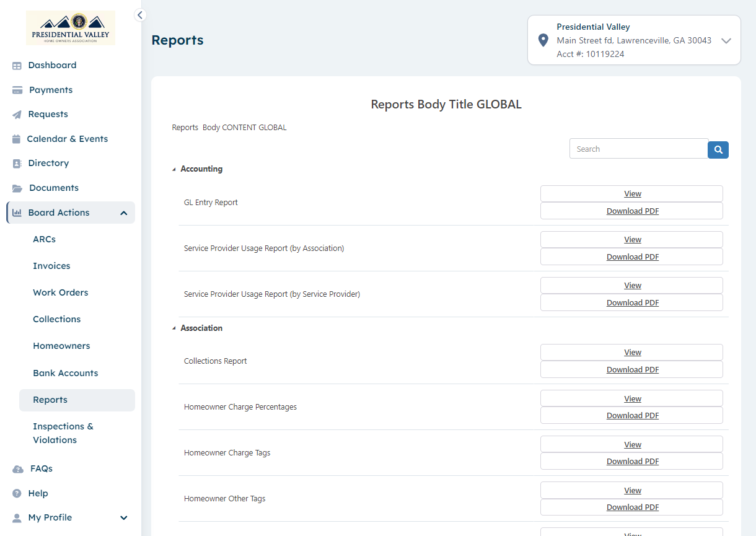Go to Payments
Screen dimensions: 756x536
[x=51, y=90]
